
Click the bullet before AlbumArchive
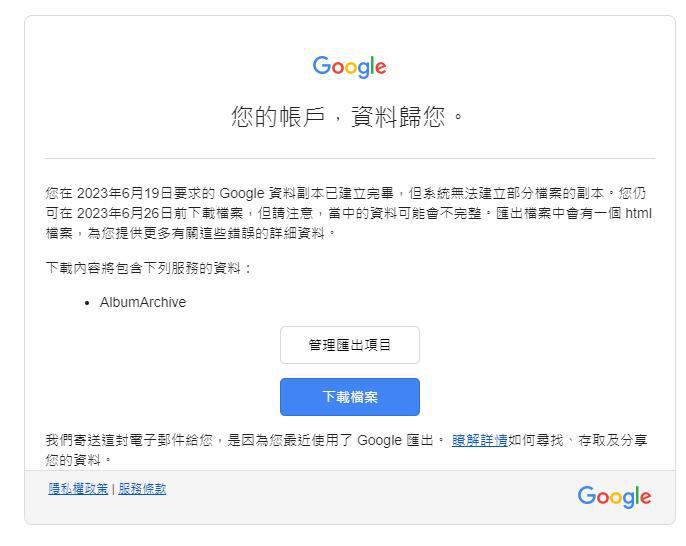click(87, 303)
